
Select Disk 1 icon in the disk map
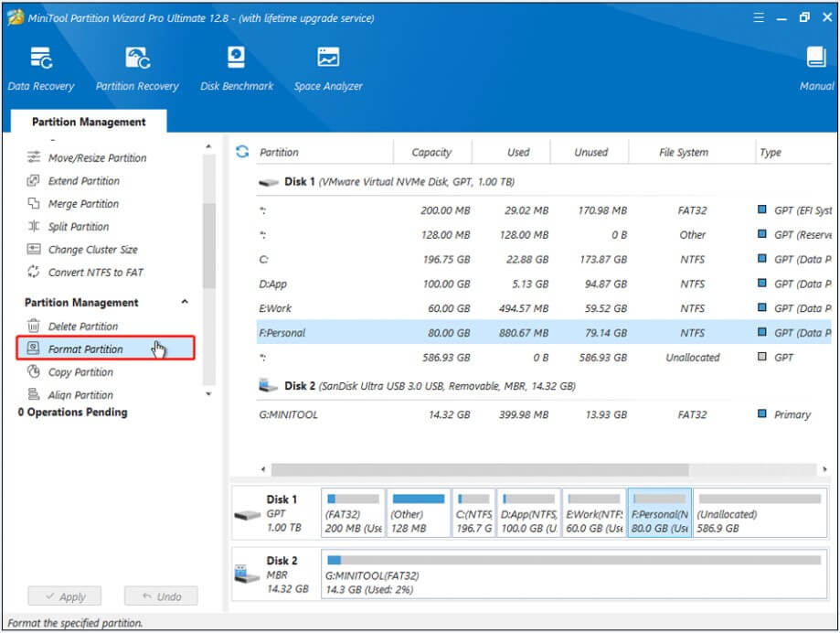point(248,515)
